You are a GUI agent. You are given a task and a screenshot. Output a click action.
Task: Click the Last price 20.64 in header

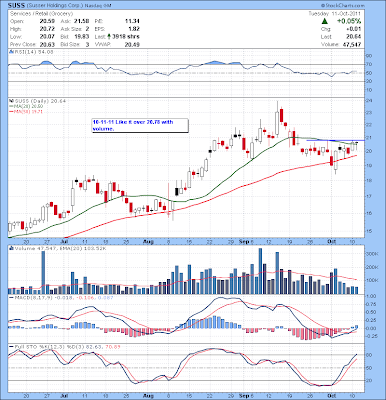click(x=355, y=37)
